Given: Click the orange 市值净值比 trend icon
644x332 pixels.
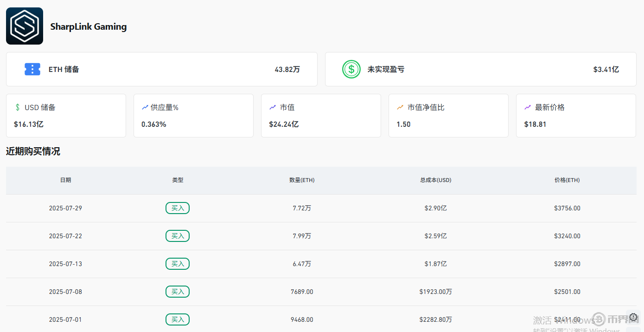Looking at the screenshot, I should [x=400, y=107].
